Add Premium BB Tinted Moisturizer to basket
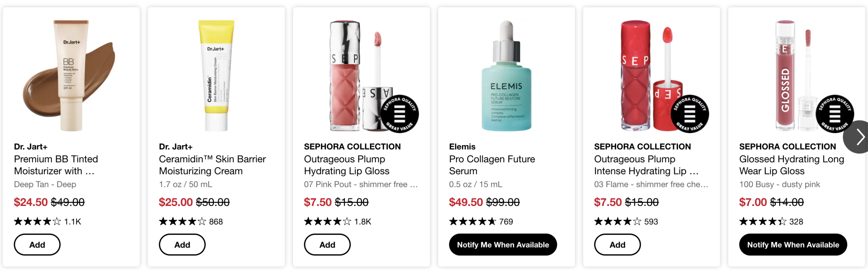This screenshot has width=868, height=270. 37,245
